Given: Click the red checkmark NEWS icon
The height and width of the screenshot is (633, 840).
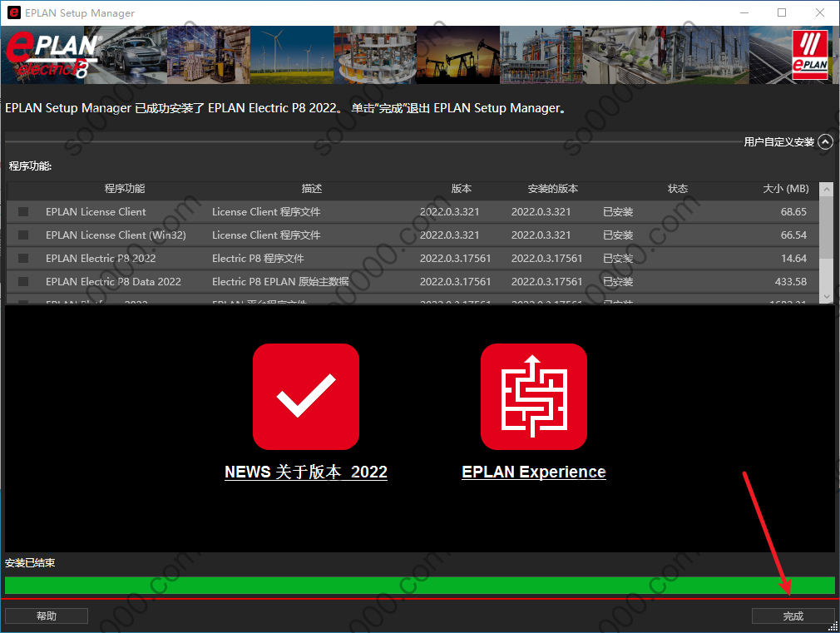Looking at the screenshot, I should pyautogui.click(x=306, y=397).
